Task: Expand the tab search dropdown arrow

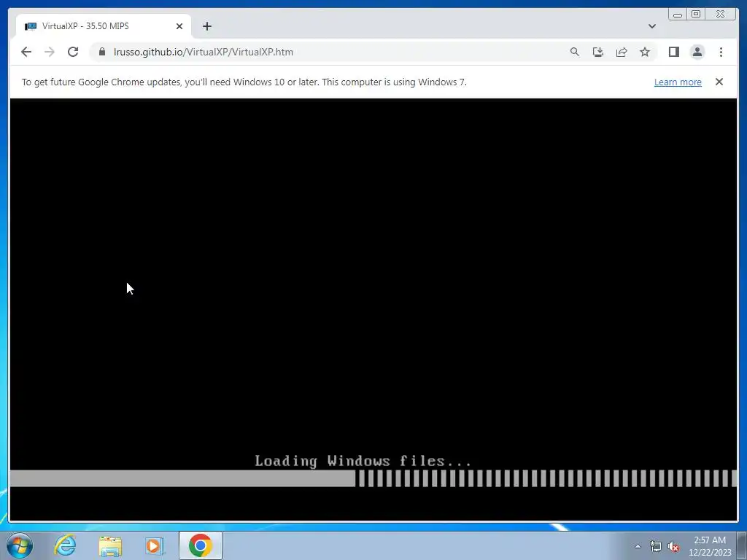Action: point(651,26)
